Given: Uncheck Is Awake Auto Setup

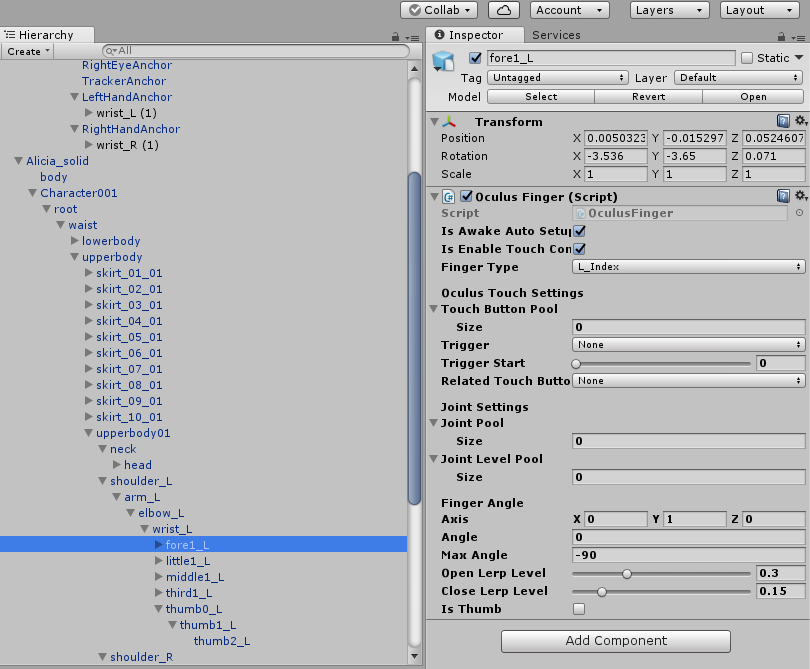Looking at the screenshot, I should (580, 231).
